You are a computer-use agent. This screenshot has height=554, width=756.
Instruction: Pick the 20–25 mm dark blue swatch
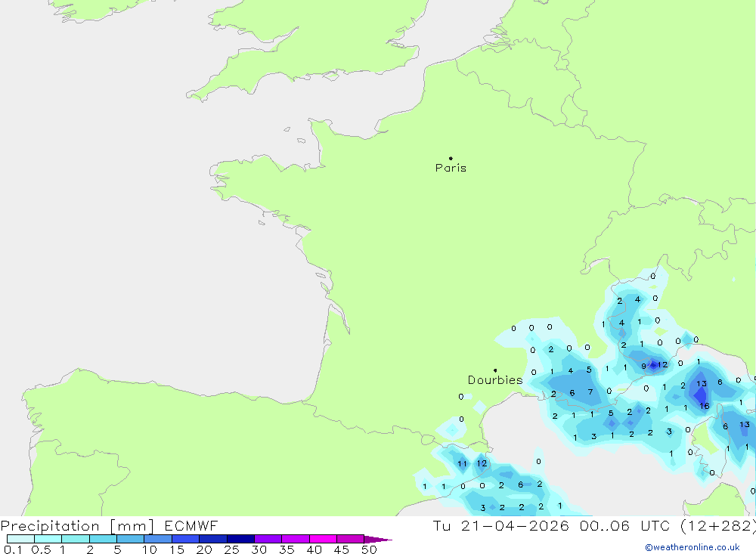(x=213, y=539)
